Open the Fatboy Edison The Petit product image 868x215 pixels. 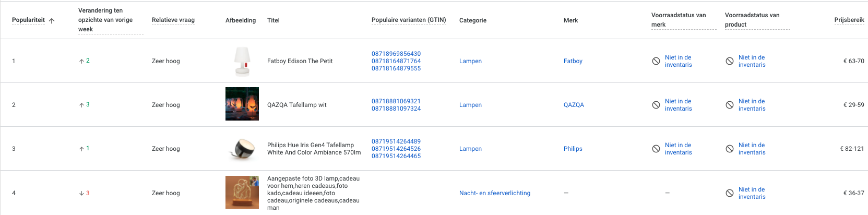(242, 61)
